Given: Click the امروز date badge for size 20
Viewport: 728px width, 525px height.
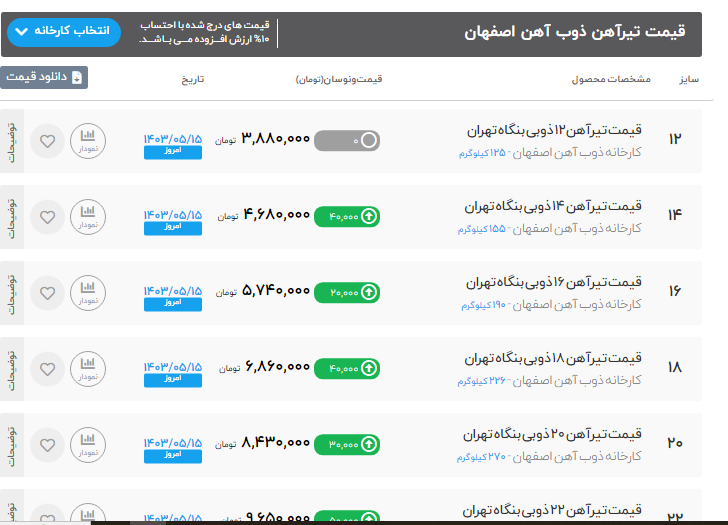Looking at the screenshot, I should (172, 456).
